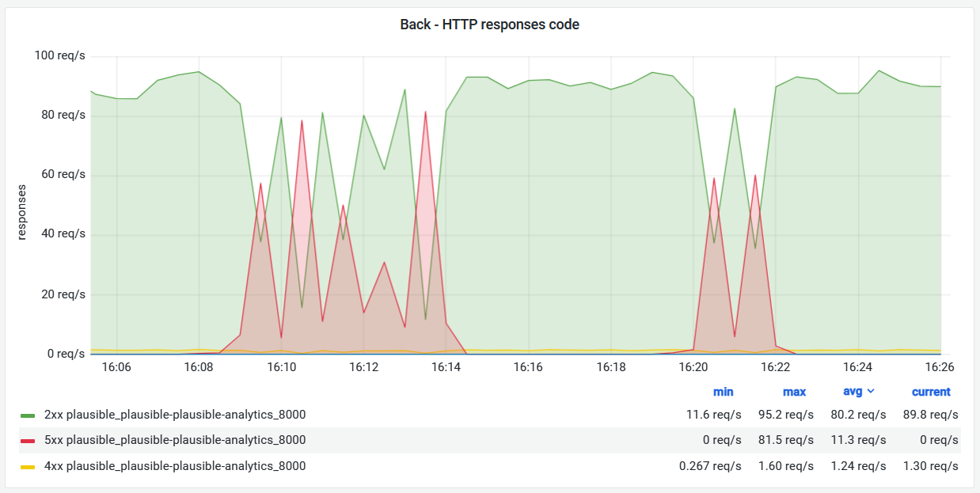Click the yellow 4xx series color swatch

pos(28,467)
